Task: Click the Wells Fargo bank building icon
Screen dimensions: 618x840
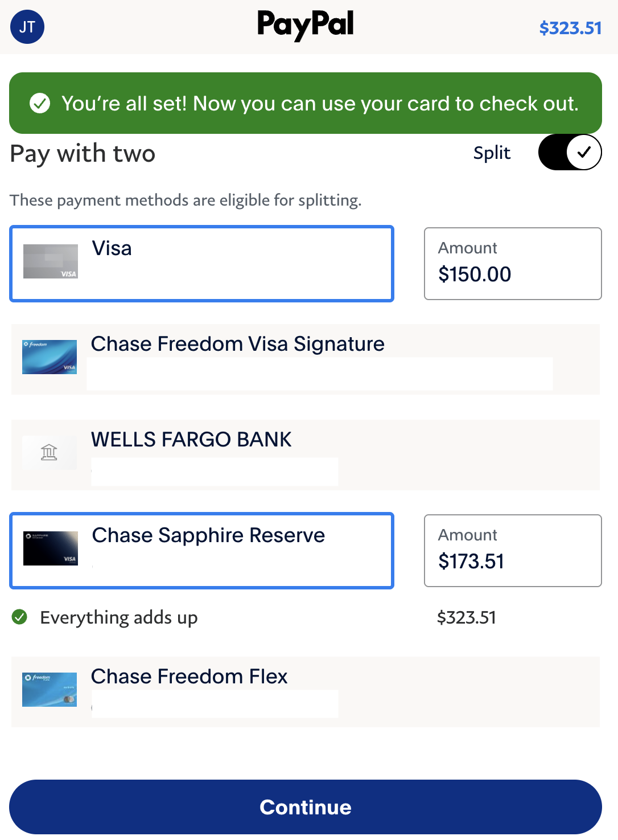Action: [x=50, y=453]
